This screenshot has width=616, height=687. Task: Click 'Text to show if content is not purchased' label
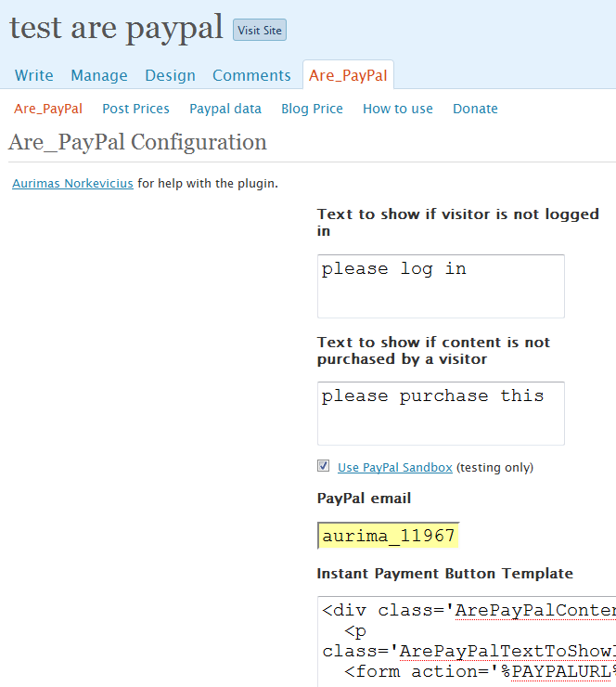click(x=433, y=350)
